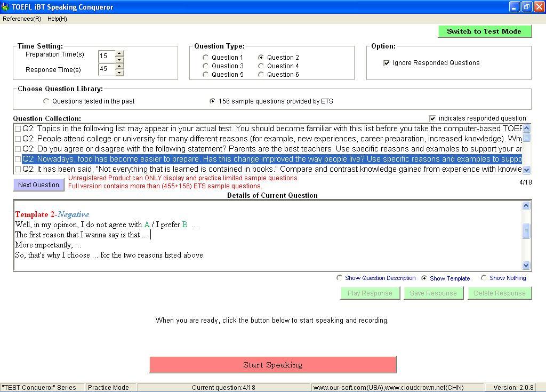Click details pane scrollbar up arrow
The image size is (546, 392).
[x=526, y=205]
